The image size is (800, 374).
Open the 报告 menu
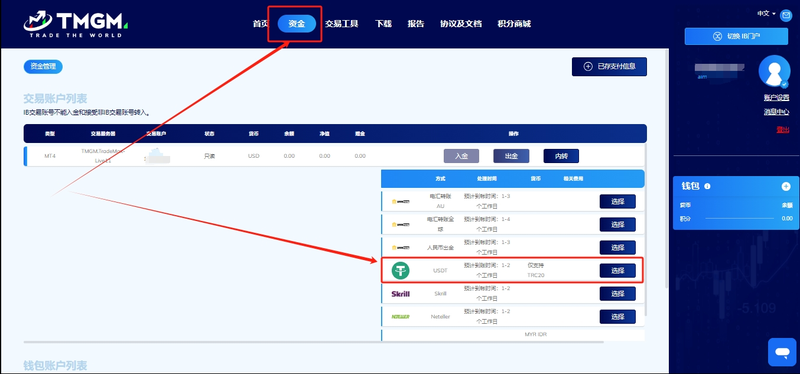pos(416,23)
